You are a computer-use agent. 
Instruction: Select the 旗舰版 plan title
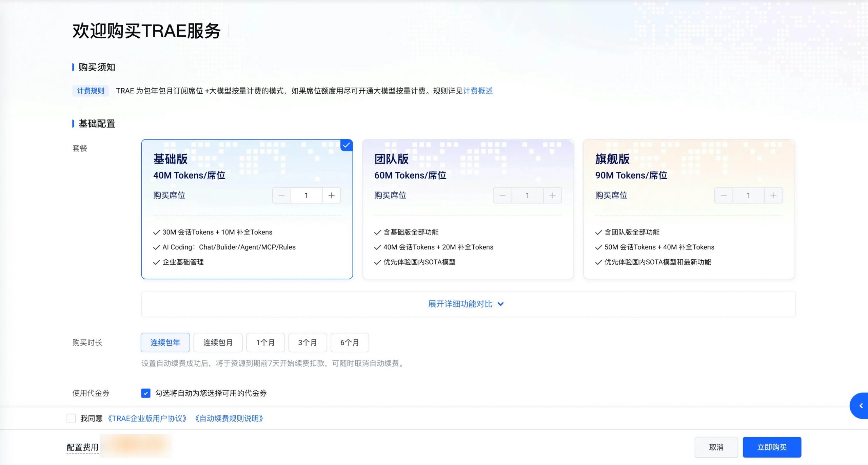tap(612, 159)
